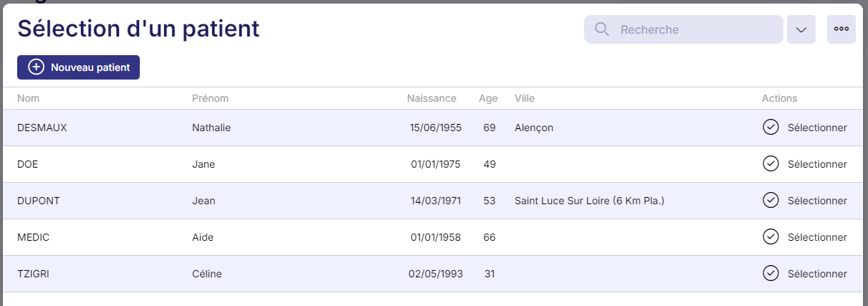Click the search magnifier icon
The width and height of the screenshot is (868, 306).
click(x=602, y=29)
